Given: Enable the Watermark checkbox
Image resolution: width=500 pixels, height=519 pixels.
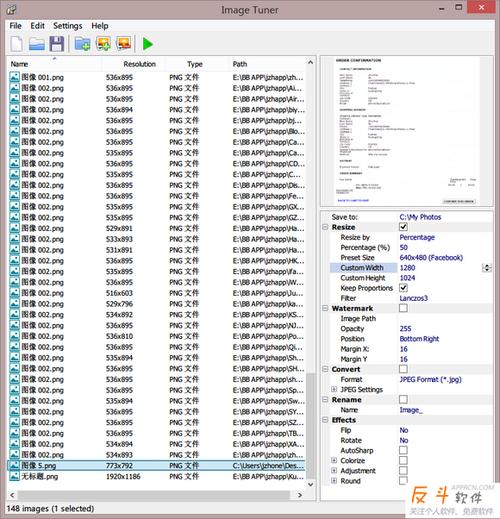Looking at the screenshot, I should coord(403,308).
